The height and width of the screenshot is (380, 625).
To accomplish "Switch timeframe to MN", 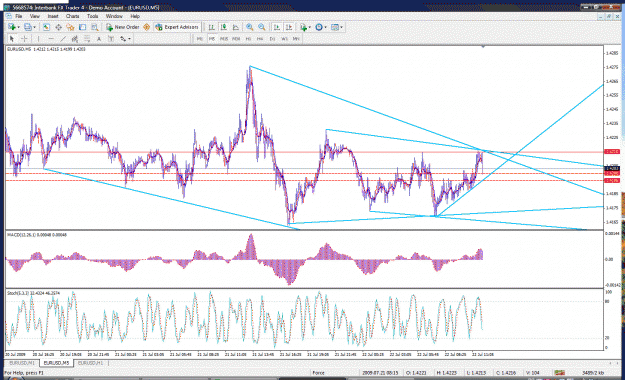I will 296,39.
